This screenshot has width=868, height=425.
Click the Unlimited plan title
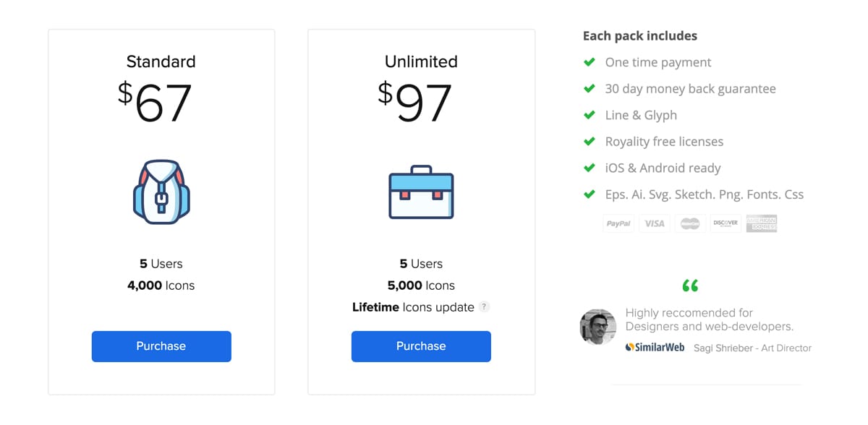421,61
